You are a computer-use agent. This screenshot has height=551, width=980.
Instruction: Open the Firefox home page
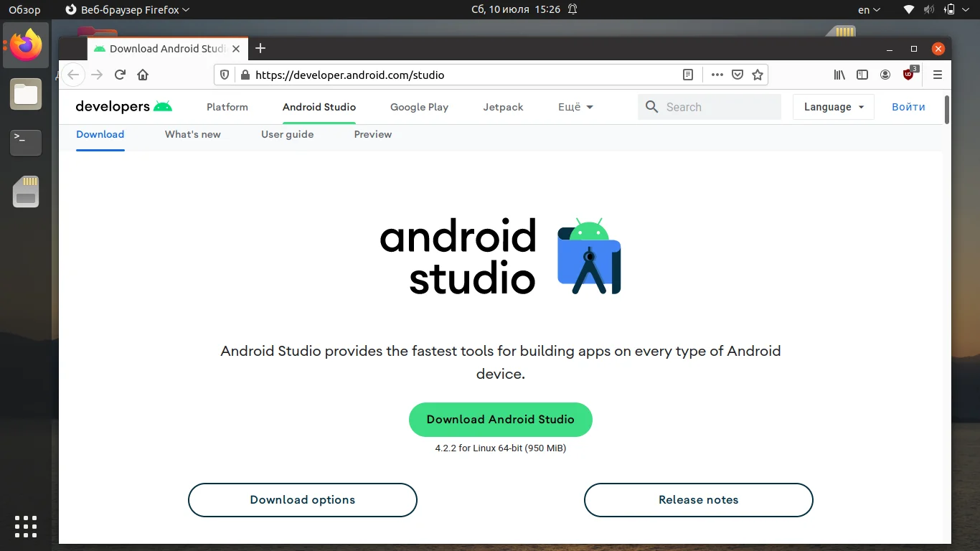(143, 75)
